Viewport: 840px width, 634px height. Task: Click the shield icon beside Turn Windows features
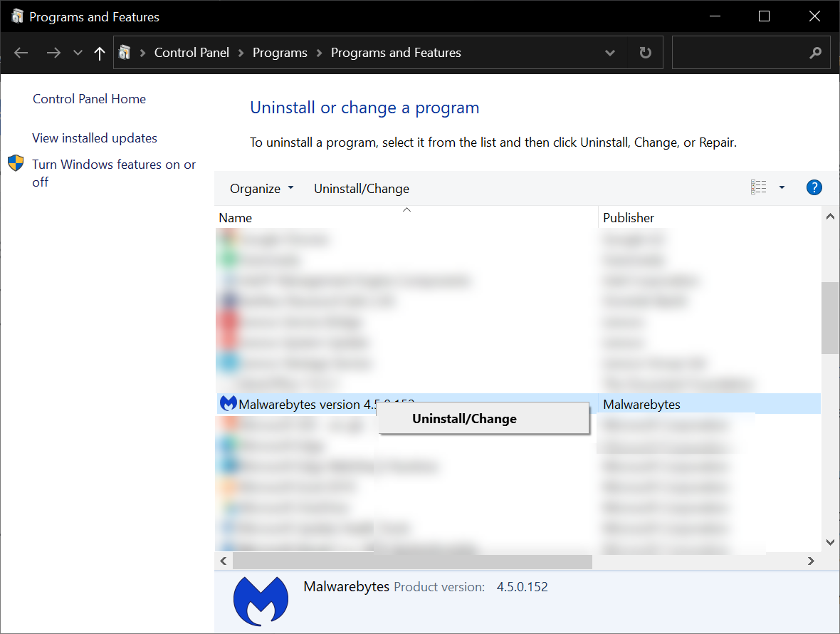point(15,162)
